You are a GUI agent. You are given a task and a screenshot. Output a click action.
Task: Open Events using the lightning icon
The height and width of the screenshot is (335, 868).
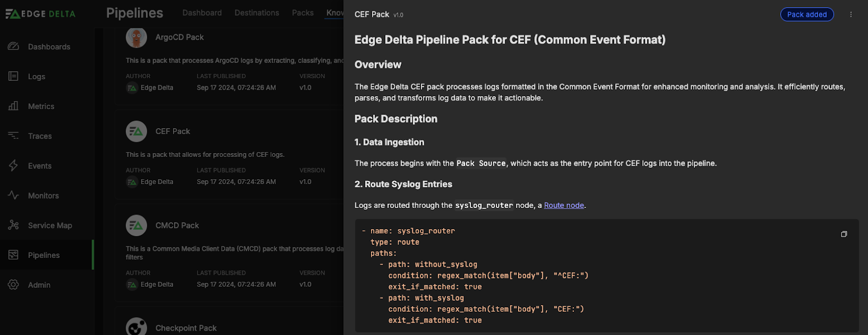(14, 166)
